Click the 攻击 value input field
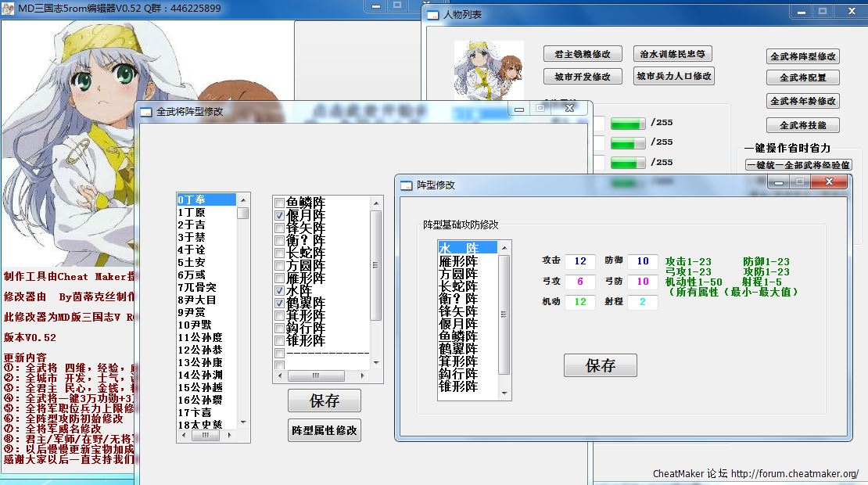The width and height of the screenshot is (868, 485). coord(579,261)
